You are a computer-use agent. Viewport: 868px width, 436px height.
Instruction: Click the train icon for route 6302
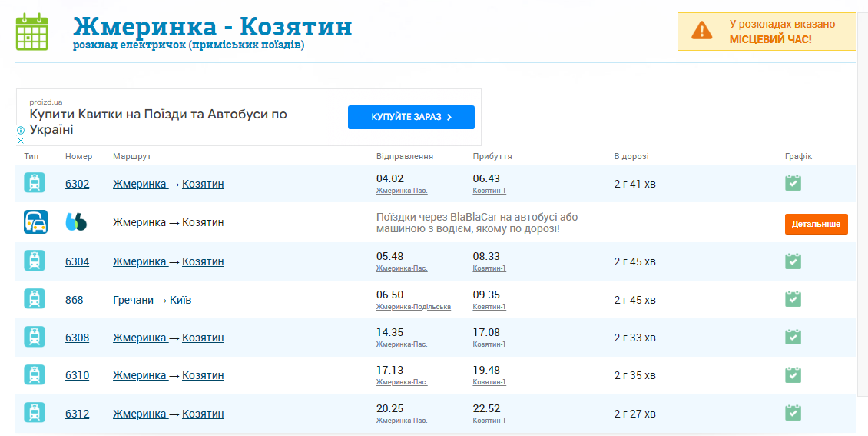[35, 183]
